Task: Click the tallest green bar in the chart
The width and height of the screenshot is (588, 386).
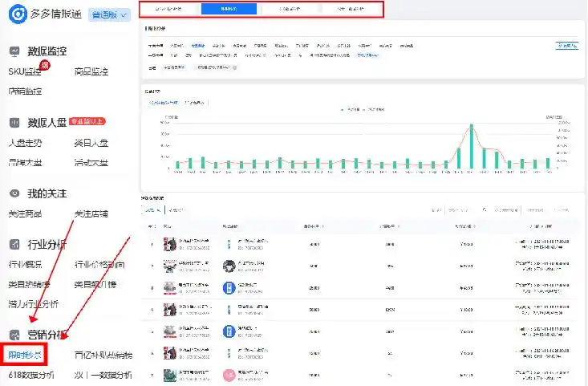Action: click(472, 147)
